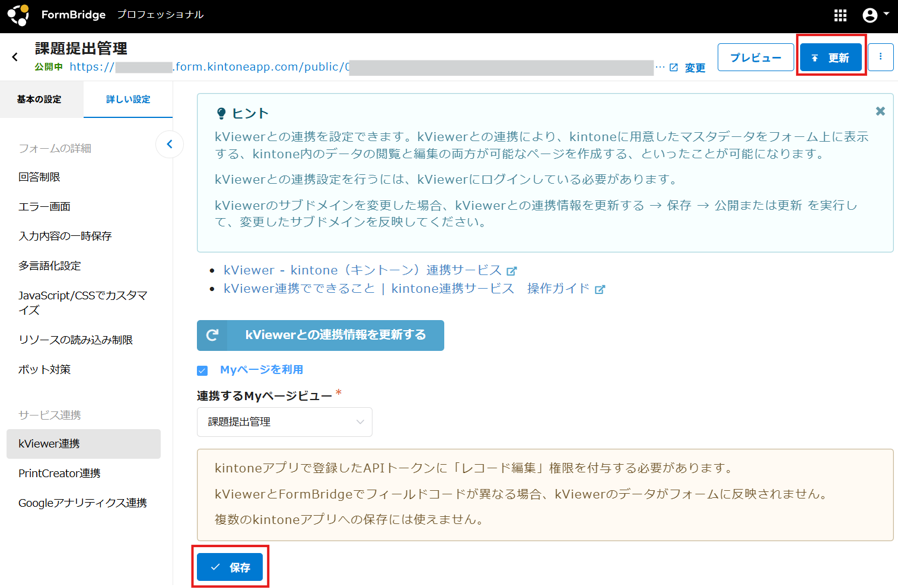898x588 pixels.
Task: Open kViewer - kintone 連携サービス link
Action: point(363,270)
